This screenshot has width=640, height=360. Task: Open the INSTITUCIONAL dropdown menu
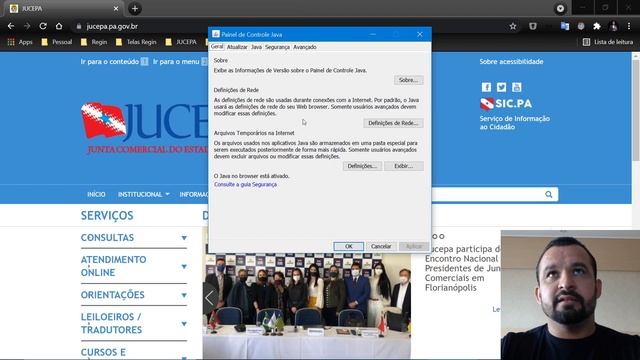pyautogui.click(x=144, y=194)
